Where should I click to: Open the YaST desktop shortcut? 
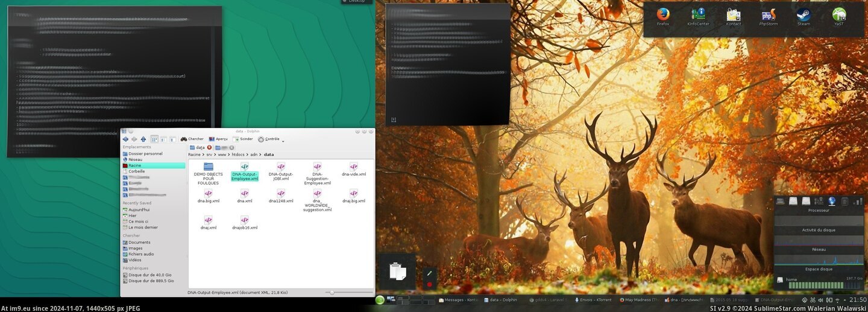pyautogui.click(x=839, y=16)
